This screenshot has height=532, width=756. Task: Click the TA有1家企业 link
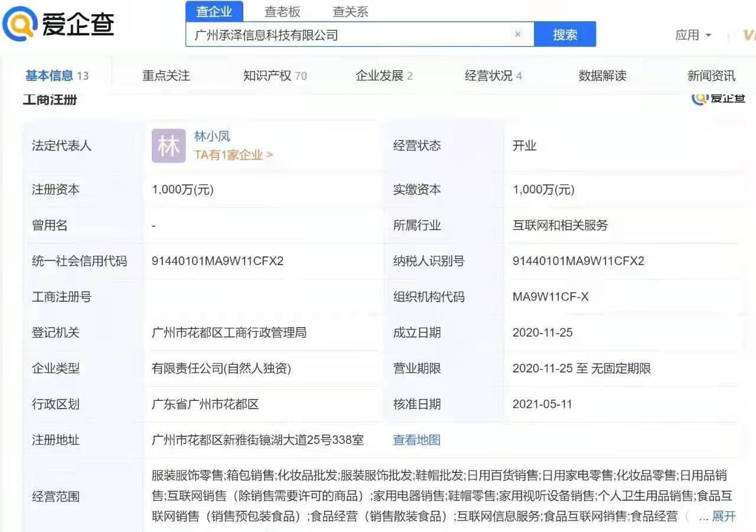tap(233, 155)
